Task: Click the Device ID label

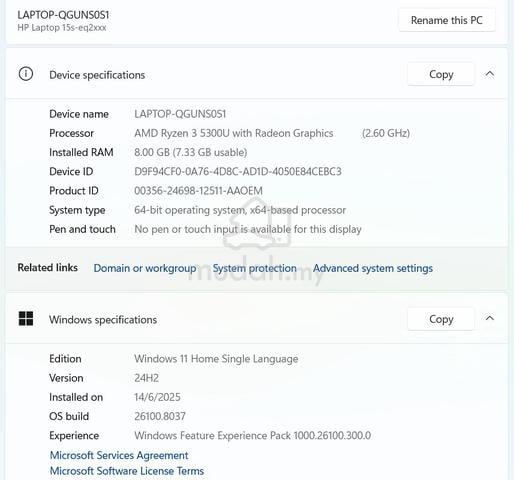Action: (x=71, y=172)
